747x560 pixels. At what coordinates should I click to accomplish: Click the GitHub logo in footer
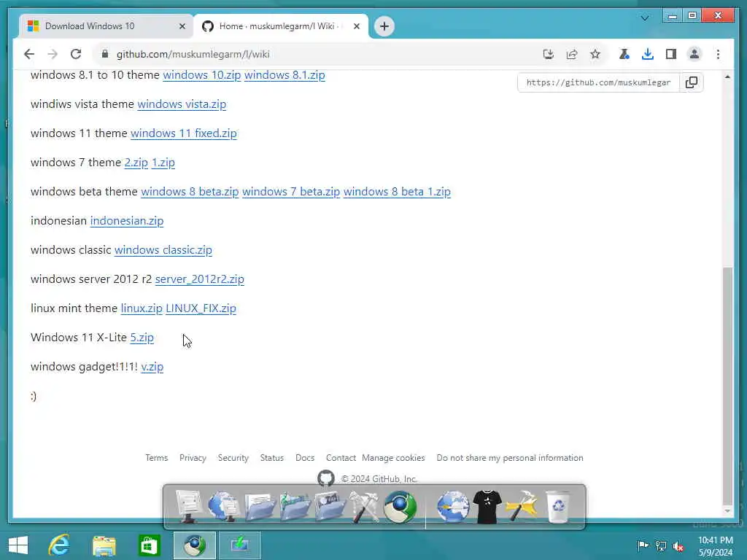[326, 478]
